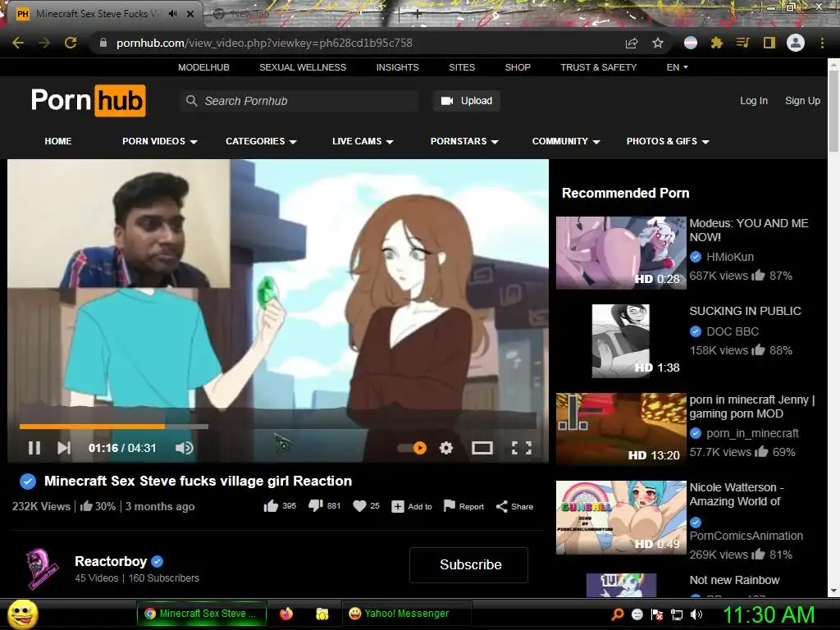Seek in the orange video progress bar

tap(92, 427)
